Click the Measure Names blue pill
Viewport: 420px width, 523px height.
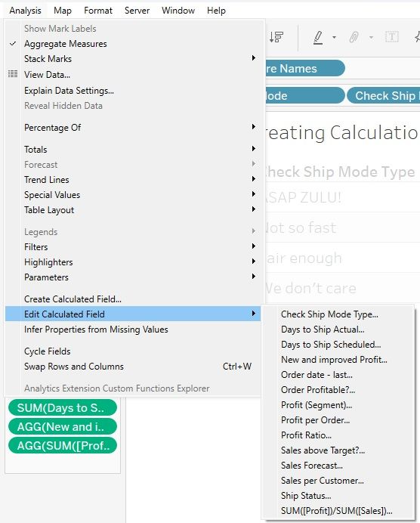coord(305,68)
